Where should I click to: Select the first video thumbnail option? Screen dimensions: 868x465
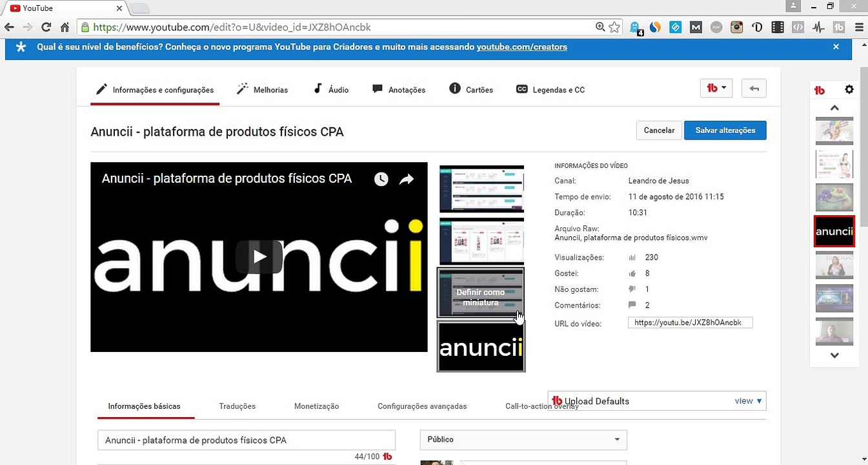tap(481, 189)
